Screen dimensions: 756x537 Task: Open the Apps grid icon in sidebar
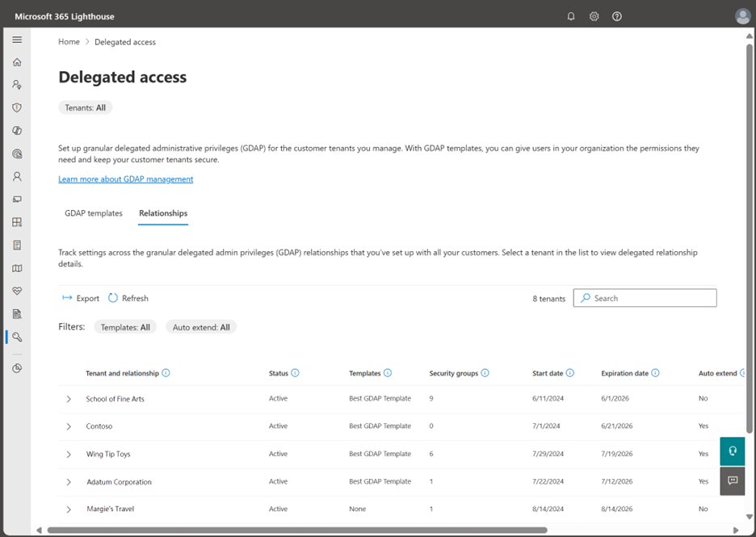pos(17,222)
